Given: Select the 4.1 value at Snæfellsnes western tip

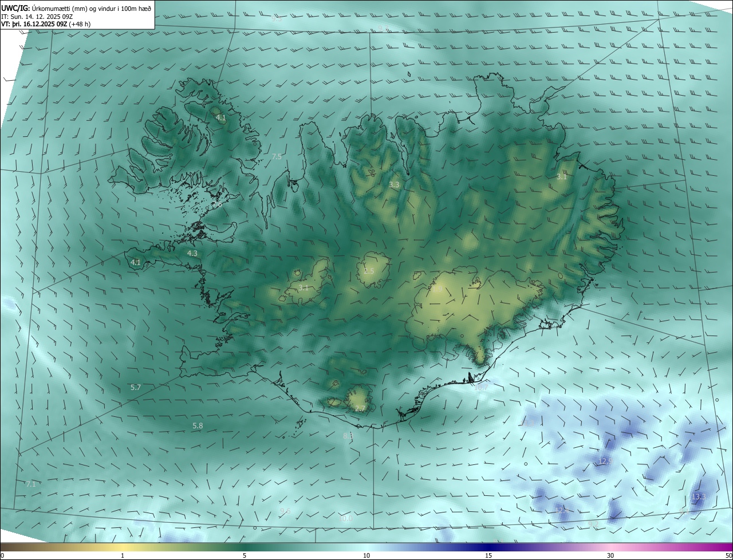Looking at the screenshot, I should click(x=136, y=262).
